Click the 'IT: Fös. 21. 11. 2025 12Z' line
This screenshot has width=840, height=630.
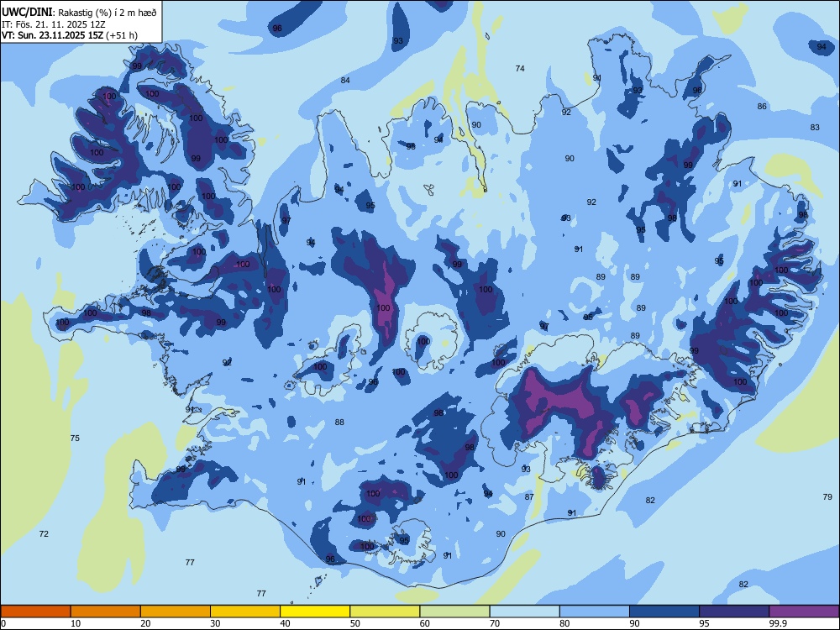(x=55, y=24)
